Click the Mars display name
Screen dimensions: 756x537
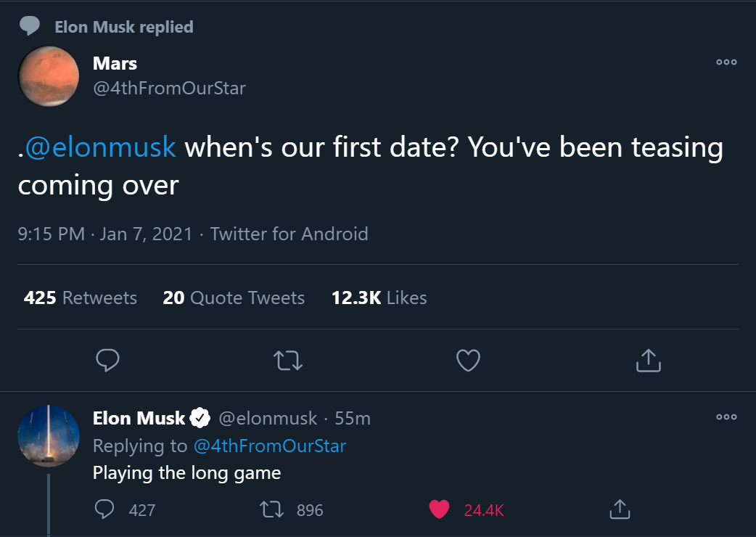tap(115, 64)
